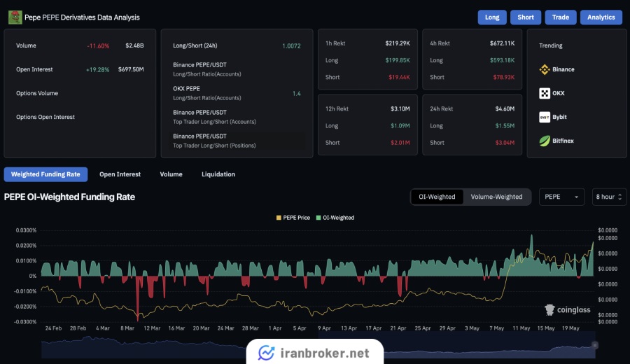Screen dimensions: 630x364
Task: Click the Short button
Action: [x=526, y=17]
